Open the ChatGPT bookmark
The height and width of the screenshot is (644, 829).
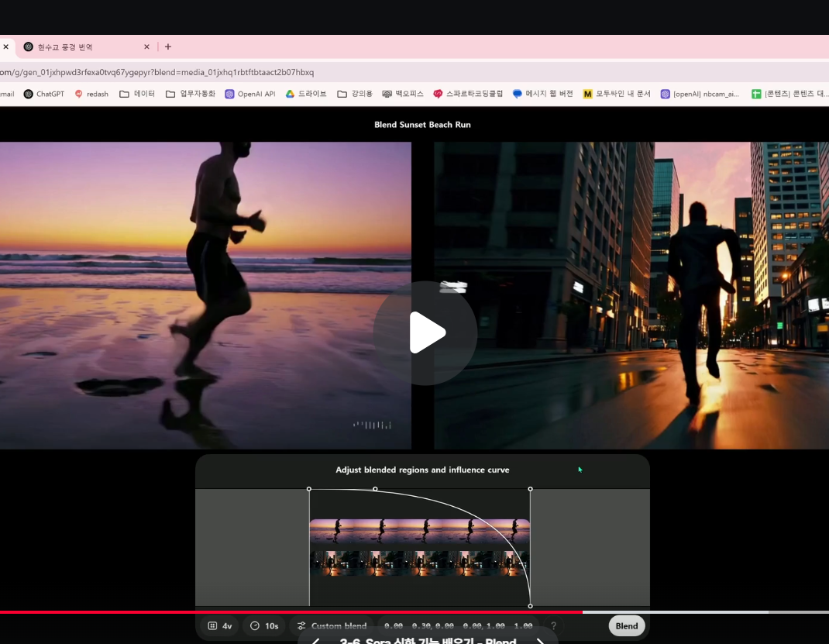tap(44, 94)
